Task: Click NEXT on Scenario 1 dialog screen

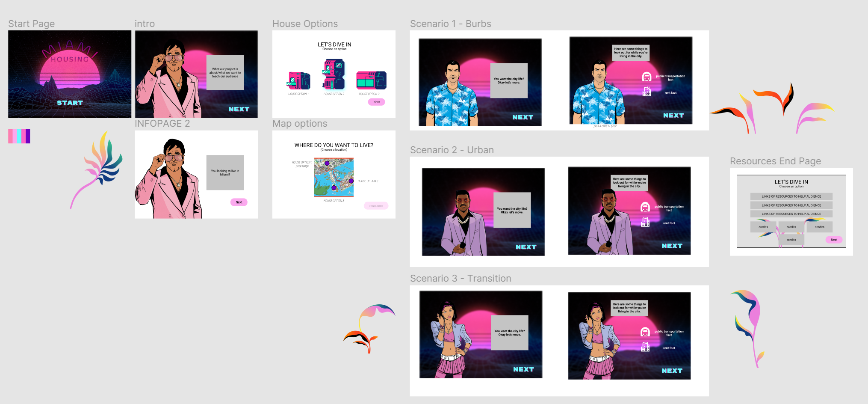Action: point(523,117)
